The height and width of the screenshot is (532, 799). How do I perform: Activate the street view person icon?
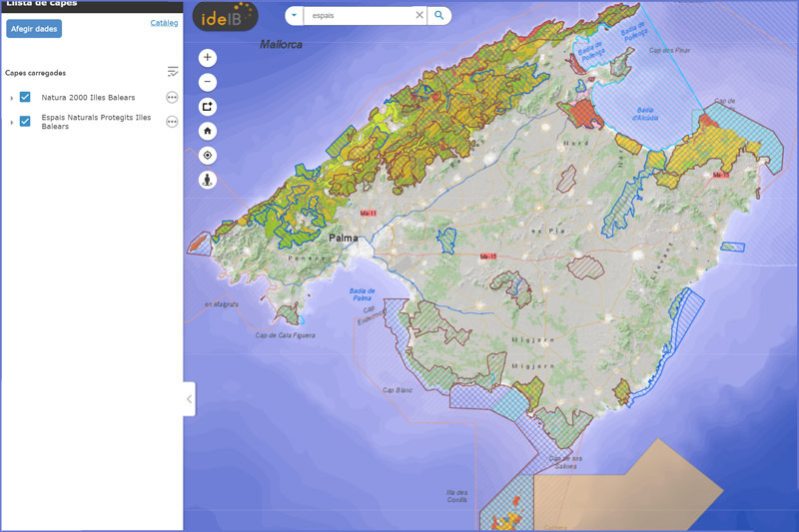208,180
